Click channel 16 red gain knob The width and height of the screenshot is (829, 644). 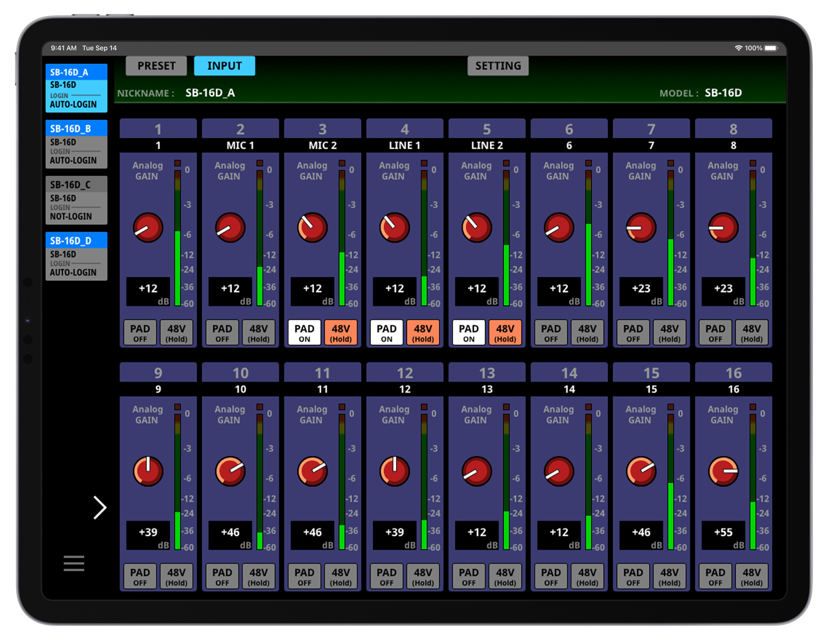tap(723, 471)
